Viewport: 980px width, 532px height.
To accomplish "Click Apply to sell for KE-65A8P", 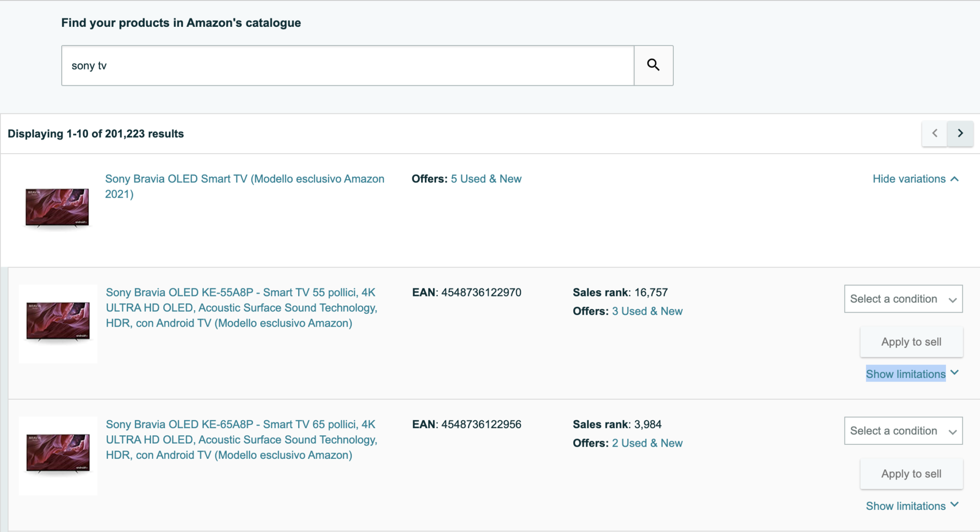I will pyautogui.click(x=912, y=474).
